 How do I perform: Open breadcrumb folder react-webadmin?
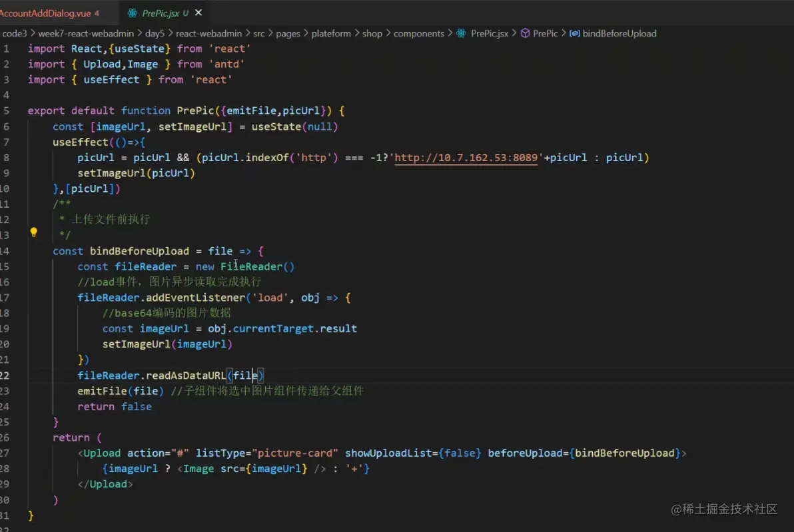coord(208,33)
